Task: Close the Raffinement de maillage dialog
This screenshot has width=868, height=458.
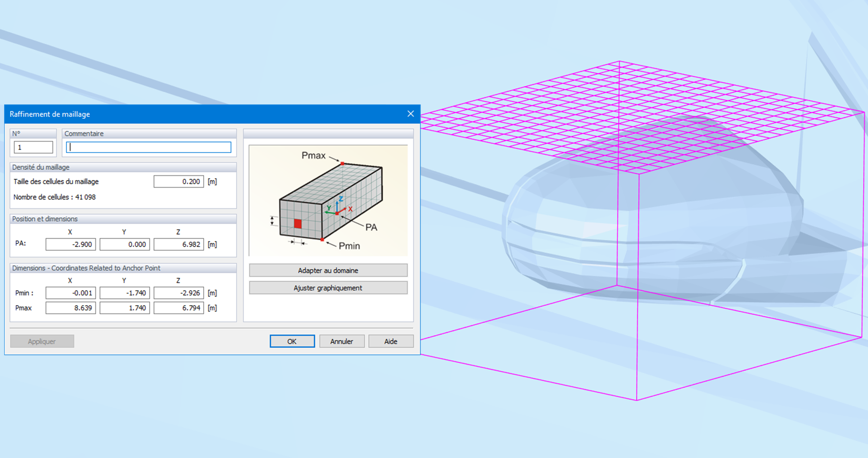Action: [410, 114]
